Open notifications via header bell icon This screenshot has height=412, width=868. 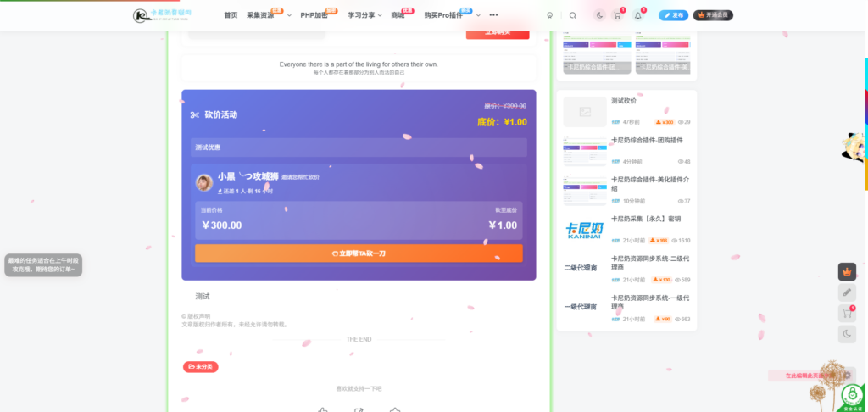637,15
